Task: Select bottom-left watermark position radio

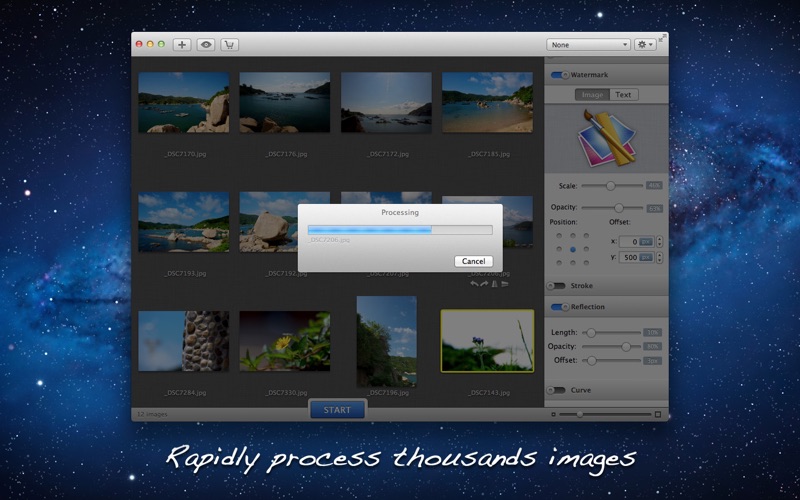Action: pos(559,263)
